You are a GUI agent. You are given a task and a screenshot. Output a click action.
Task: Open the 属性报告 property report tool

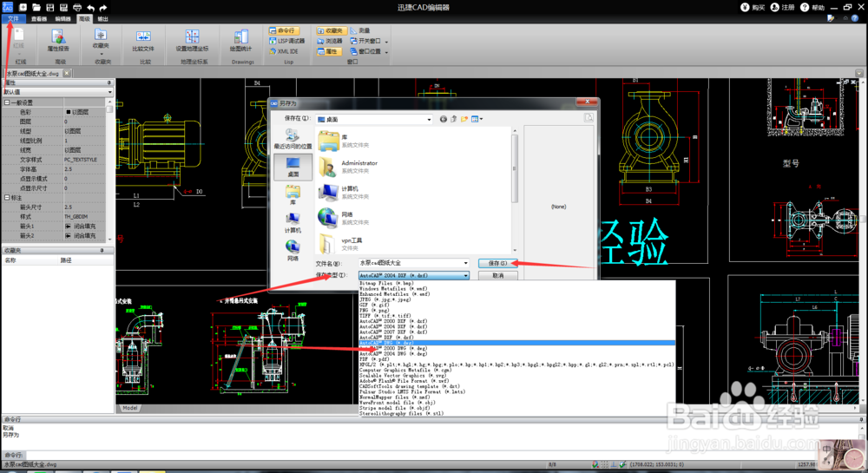tap(57, 41)
